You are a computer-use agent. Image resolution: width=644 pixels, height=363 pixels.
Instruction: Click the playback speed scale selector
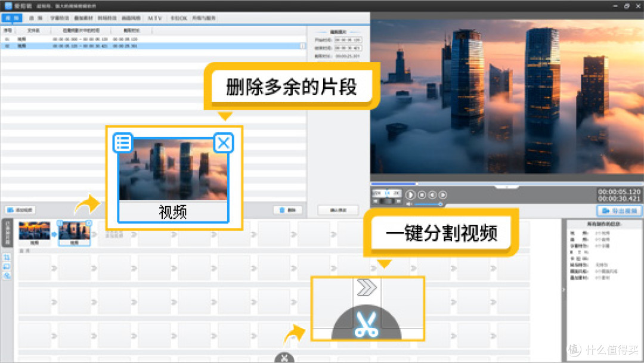[386, 193]
